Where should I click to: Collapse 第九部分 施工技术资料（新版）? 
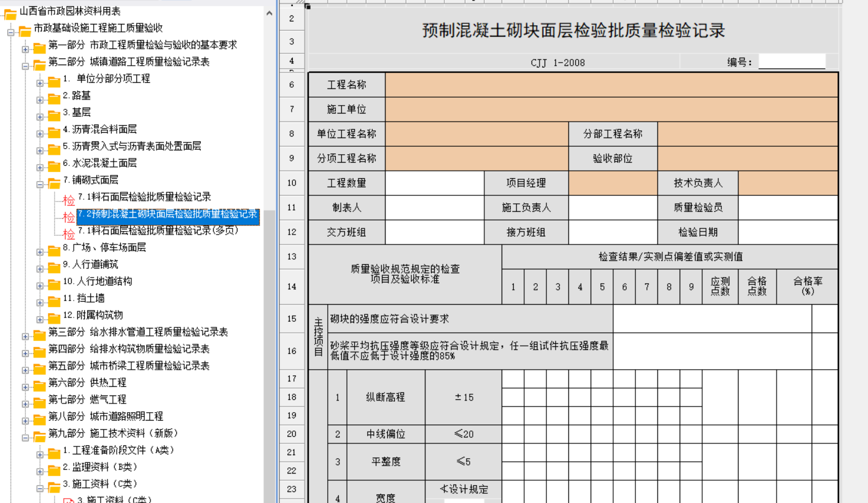[25, 437]
